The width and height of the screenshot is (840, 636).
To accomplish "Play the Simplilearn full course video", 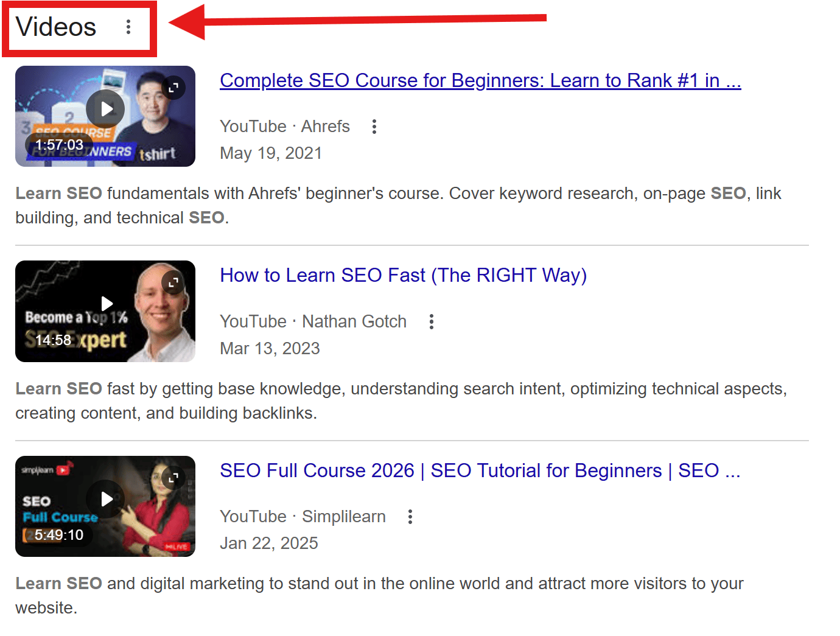I will [x=106, y=499].
